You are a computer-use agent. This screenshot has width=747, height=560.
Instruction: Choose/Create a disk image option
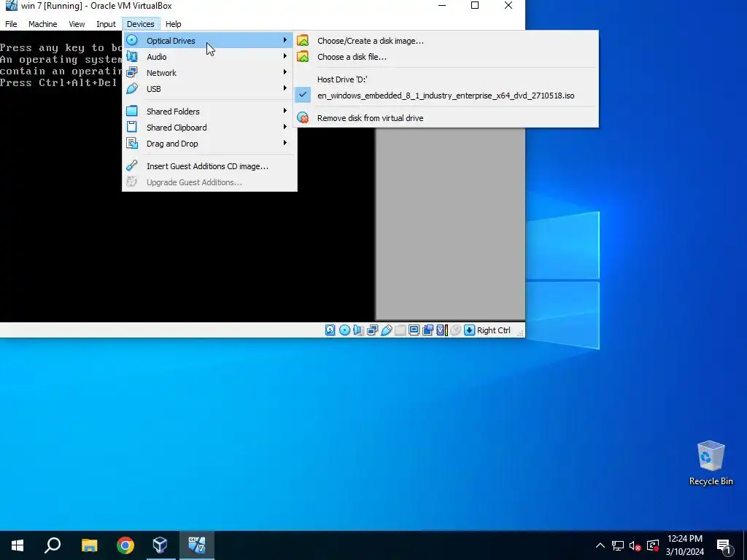pos(446,41)
